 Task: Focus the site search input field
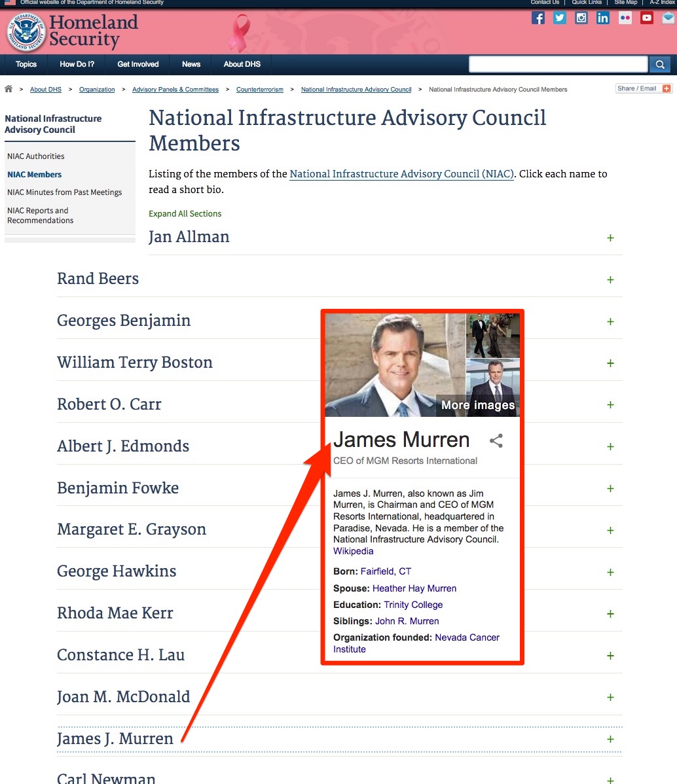[x=558, y=65]
